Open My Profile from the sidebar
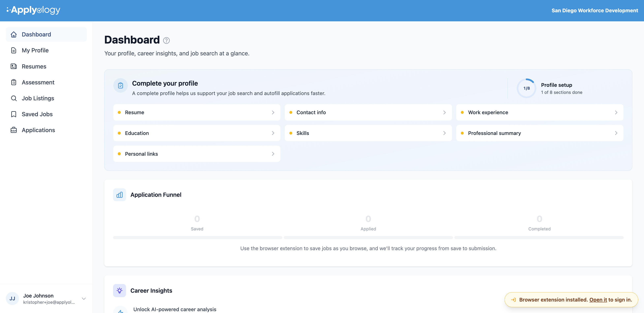This screenshot has width=644, height=313. click(x=46, y=50)
